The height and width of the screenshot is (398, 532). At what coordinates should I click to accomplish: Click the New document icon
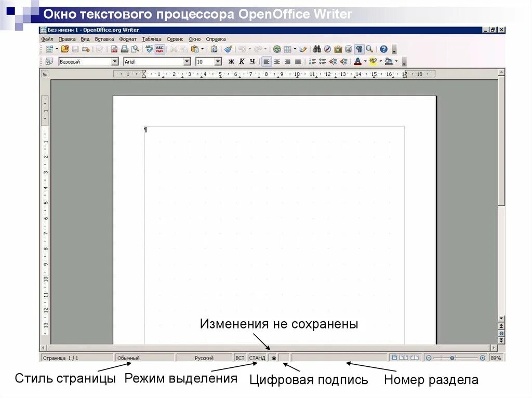click(49, 49)
